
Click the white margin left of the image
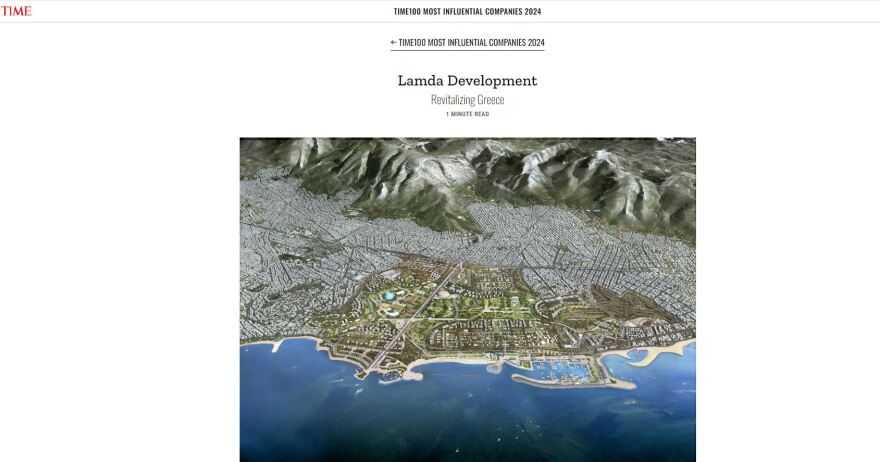(x=120, y=300)
